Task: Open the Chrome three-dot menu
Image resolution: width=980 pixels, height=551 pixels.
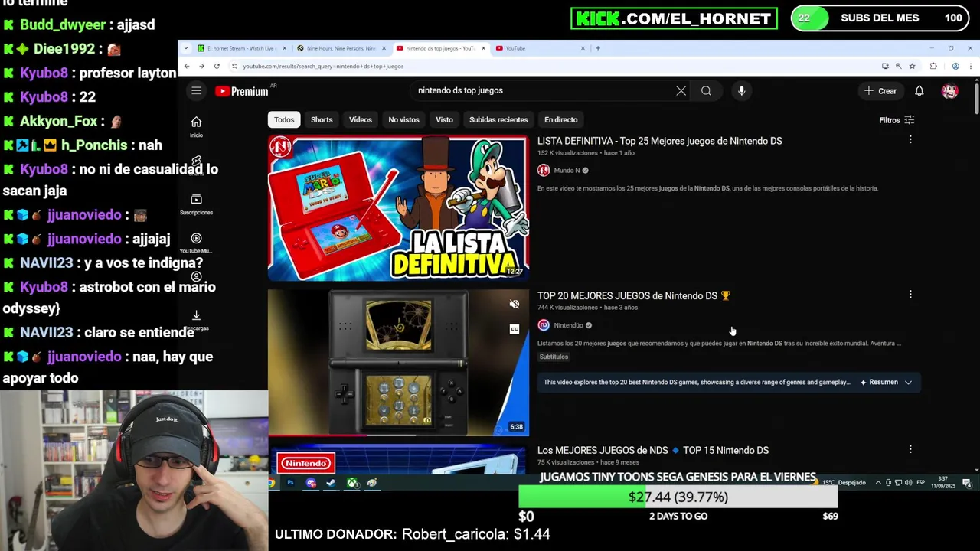Action: point(970,67)
